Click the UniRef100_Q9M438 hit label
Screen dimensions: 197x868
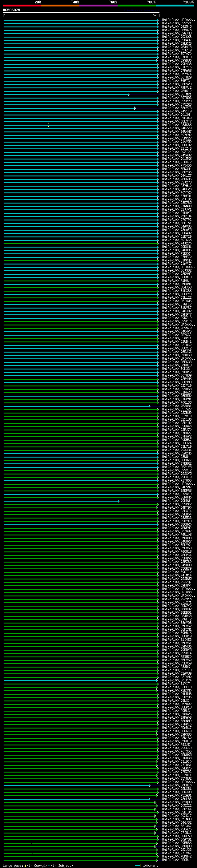pyautogui.click(x=176, y=64)
